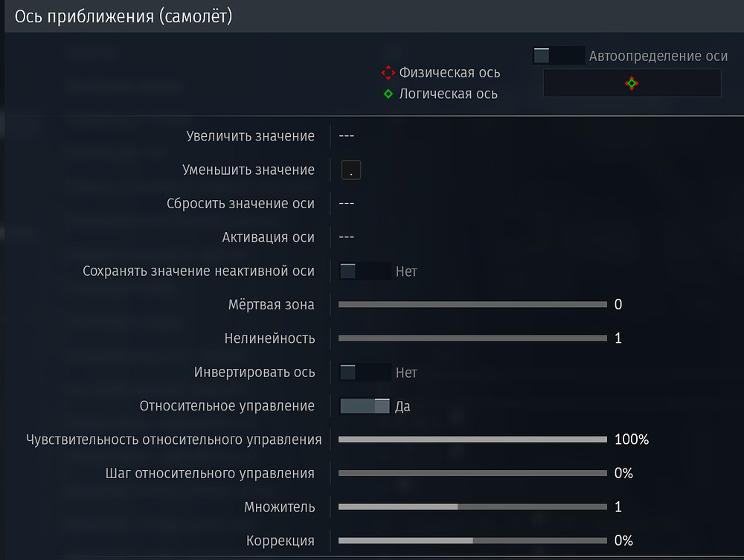This screenshot has width=744, height=560.
Task: Click the Нет value beside Инвертировать ось
Action: click(406, 373)
